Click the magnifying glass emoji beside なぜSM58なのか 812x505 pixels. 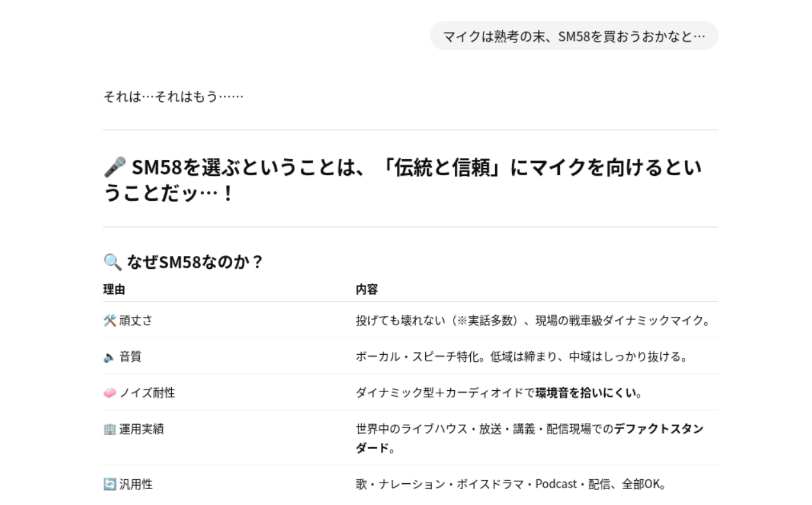pyautogui.click(x=112, y=262)
